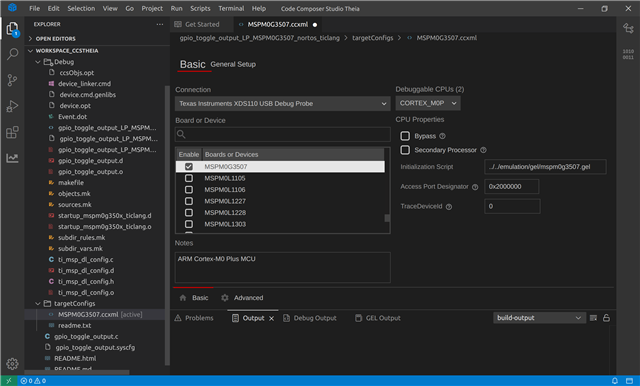Screen dimensions: 640x386
Task: Click the Initialization Script field
Action: point(545,166)
